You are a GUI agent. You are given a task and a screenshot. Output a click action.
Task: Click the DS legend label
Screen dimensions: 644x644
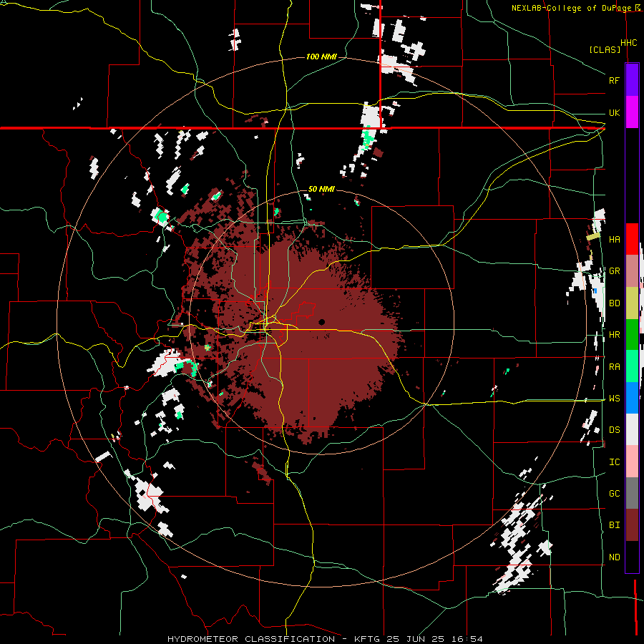click(x=614, y=430)
